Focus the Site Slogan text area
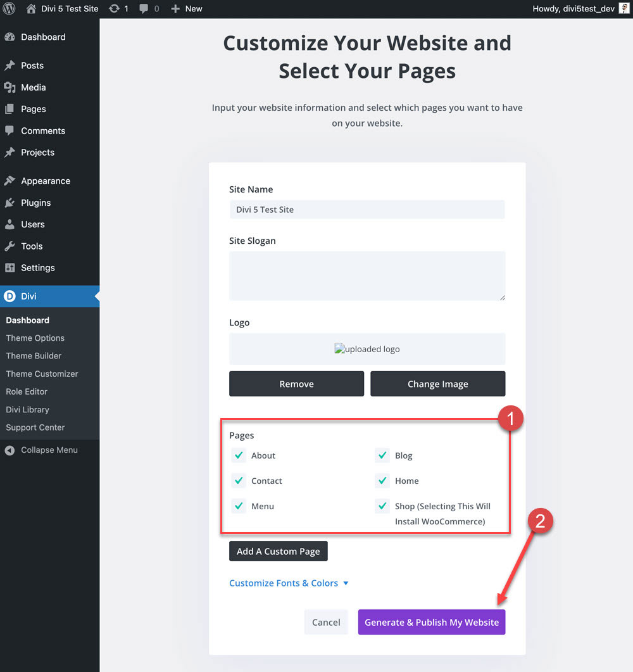Viewport: 633px width, 672px height. click(367, 276)
